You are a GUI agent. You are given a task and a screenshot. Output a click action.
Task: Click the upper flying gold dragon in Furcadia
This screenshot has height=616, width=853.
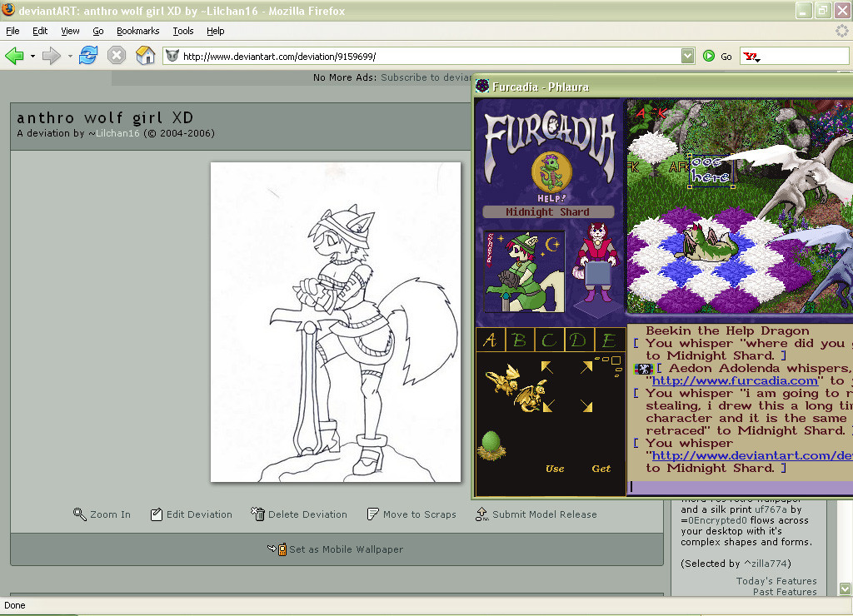tap(502, 379)
